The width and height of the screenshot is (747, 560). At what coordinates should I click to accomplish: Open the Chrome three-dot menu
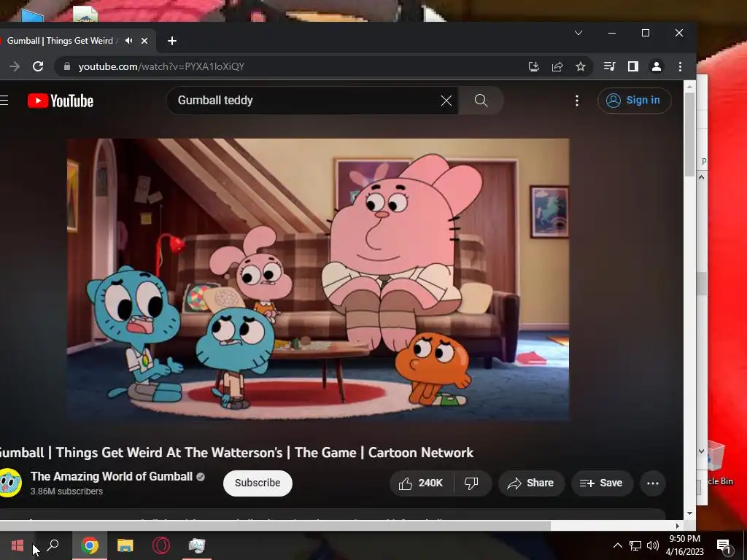[x=680, y=66]
